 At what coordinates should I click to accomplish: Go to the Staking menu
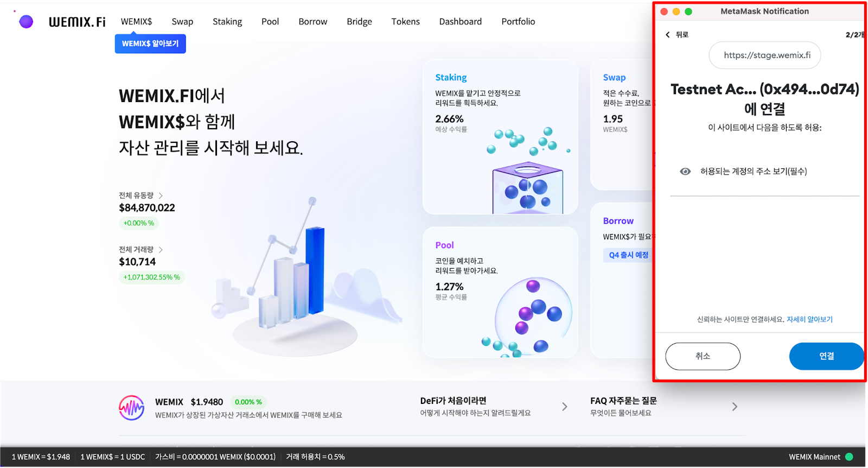pyautogui.click(x=227, y=22)
